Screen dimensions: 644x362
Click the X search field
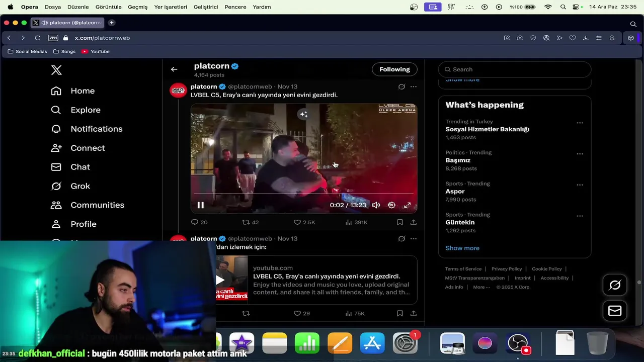click(514, 69)
